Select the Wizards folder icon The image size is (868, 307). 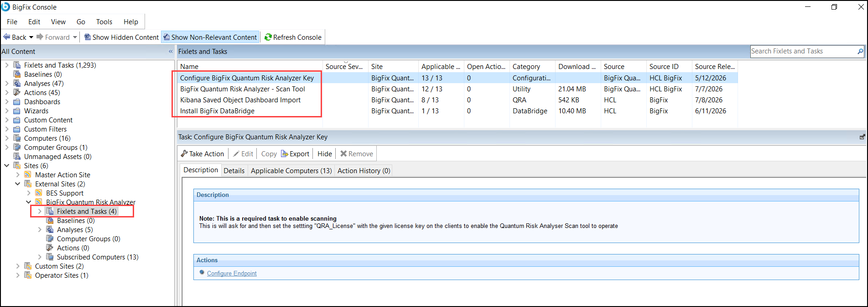click(x=17, y=111)
